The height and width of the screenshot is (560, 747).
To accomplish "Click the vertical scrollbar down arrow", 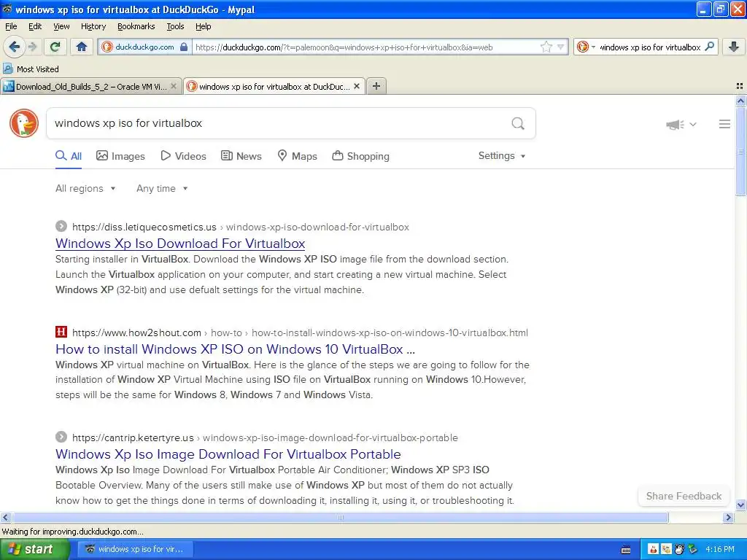I will coord(740,505).
